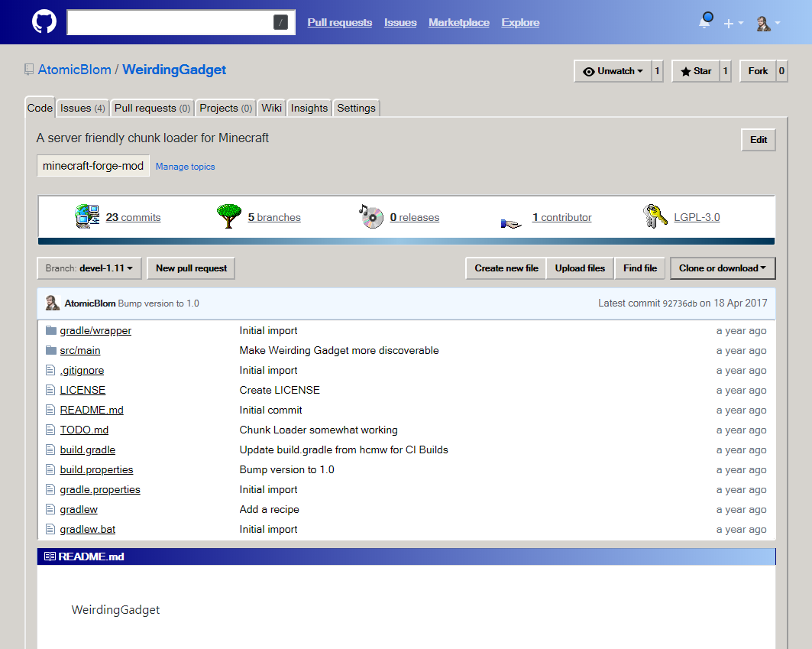Screen dimensions: 812x649
Task: Click the watchers count 1 next to Unwatch
Action: (657, 71)
